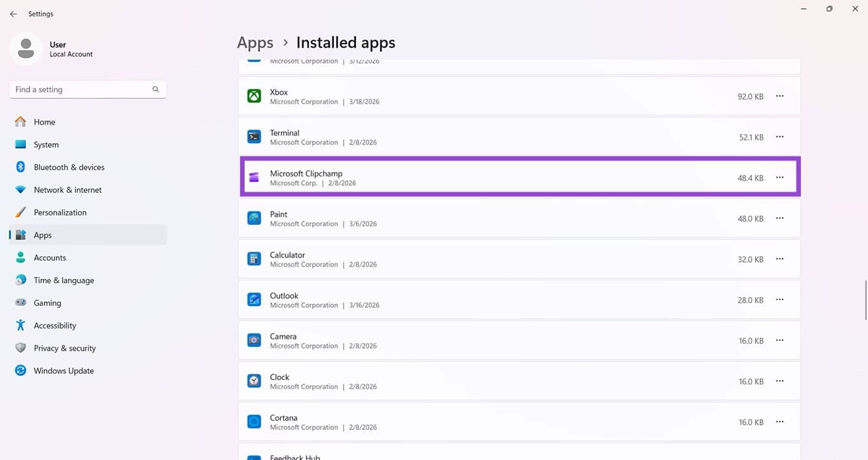This screenshot has width=868, height=460.
Task: Click the Outlook app icon
Action: [x=254, y=300]
